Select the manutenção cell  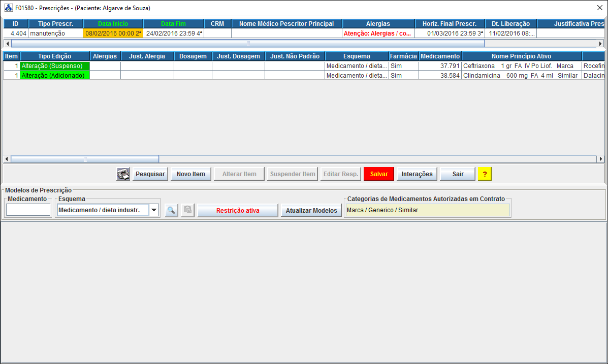55,34
